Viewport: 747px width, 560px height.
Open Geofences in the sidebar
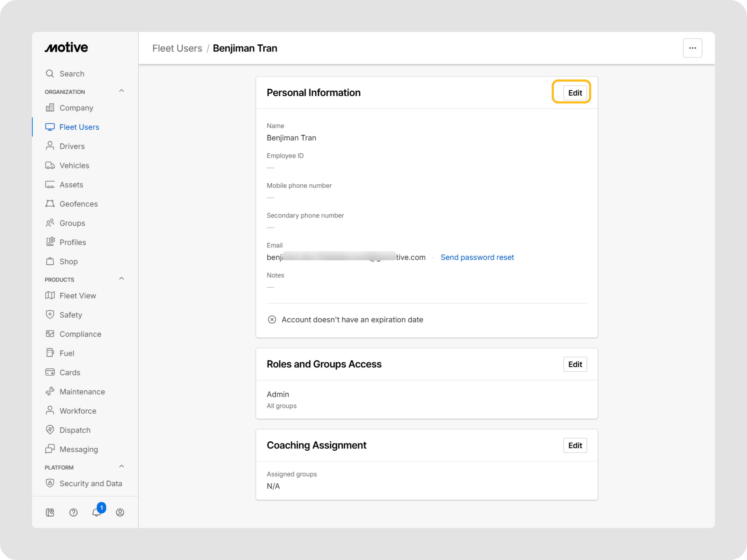coord(78,204)
